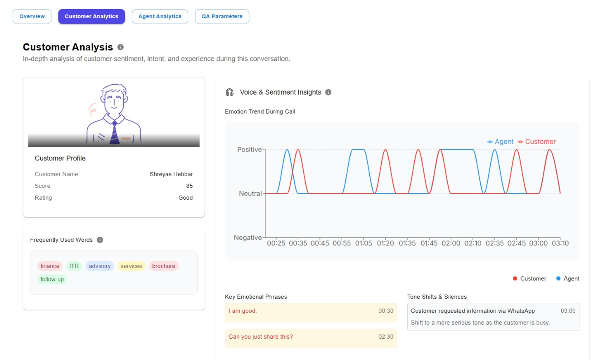
Task: Click the customer avatar illustration
Action: [114, 115]
